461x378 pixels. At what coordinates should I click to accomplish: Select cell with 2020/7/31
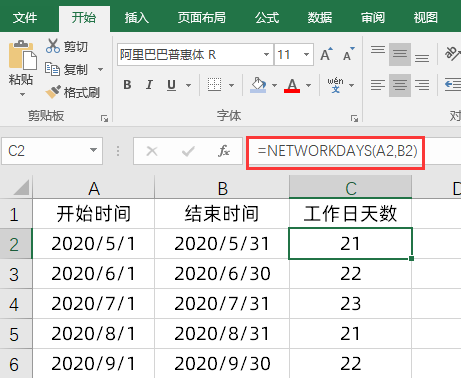pyautogui.click(x=222, y=304)
